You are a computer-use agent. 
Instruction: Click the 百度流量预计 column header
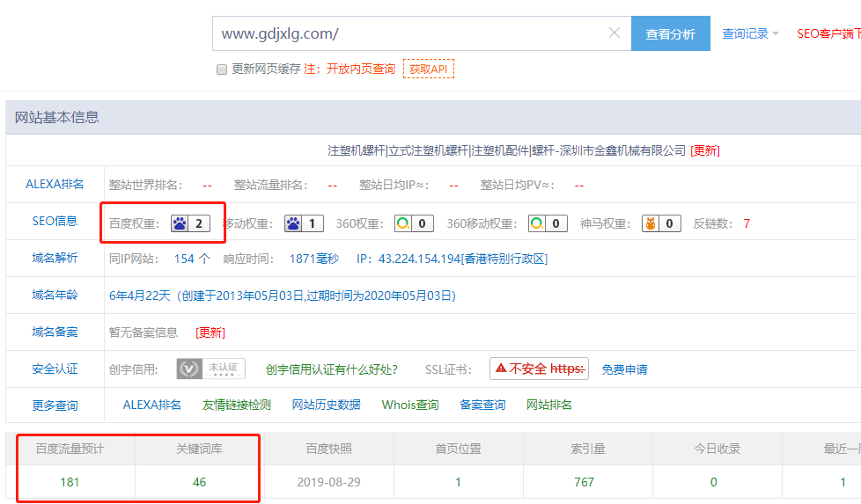click(70, 449)
